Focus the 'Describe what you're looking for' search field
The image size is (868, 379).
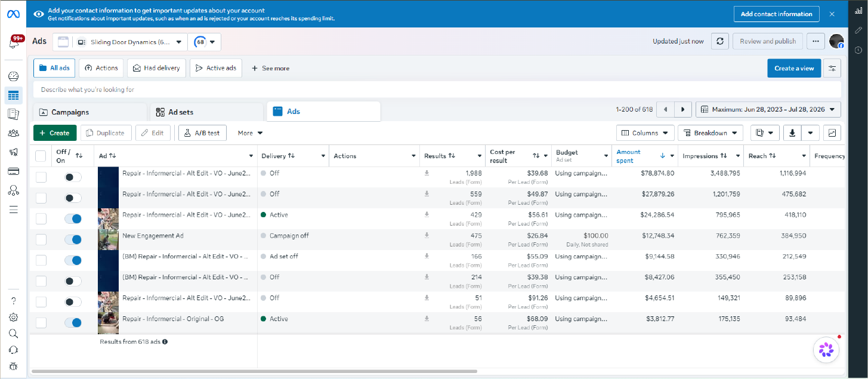coord(437,90)
